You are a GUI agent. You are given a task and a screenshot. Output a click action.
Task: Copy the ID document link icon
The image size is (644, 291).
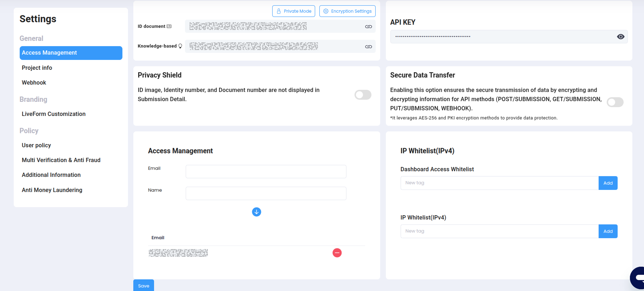pos(368,27)
